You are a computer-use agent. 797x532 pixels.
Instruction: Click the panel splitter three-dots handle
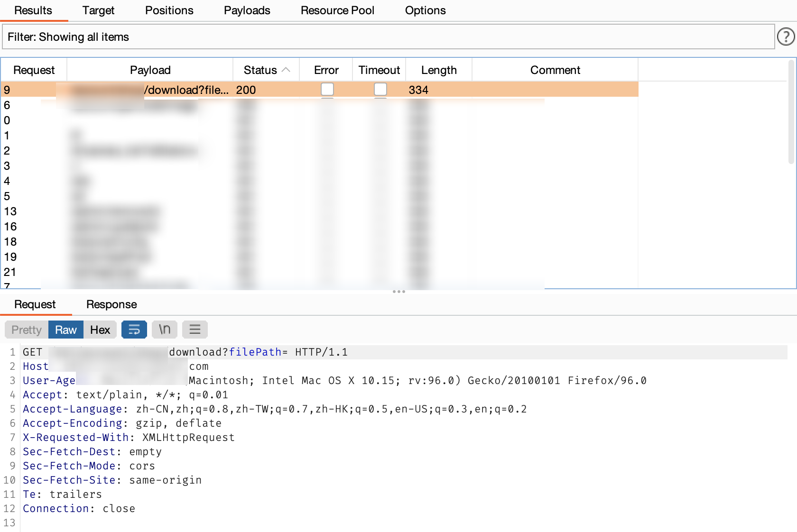coord(399,292)
